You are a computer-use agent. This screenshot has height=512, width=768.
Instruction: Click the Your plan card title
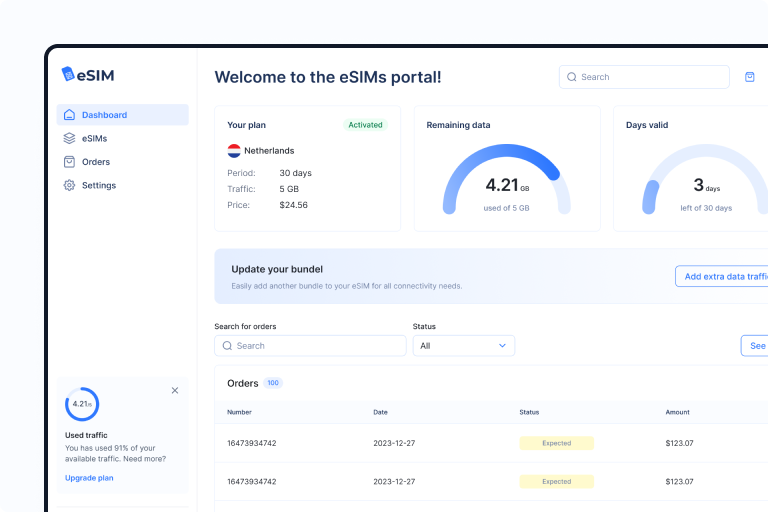coord(246,125)
